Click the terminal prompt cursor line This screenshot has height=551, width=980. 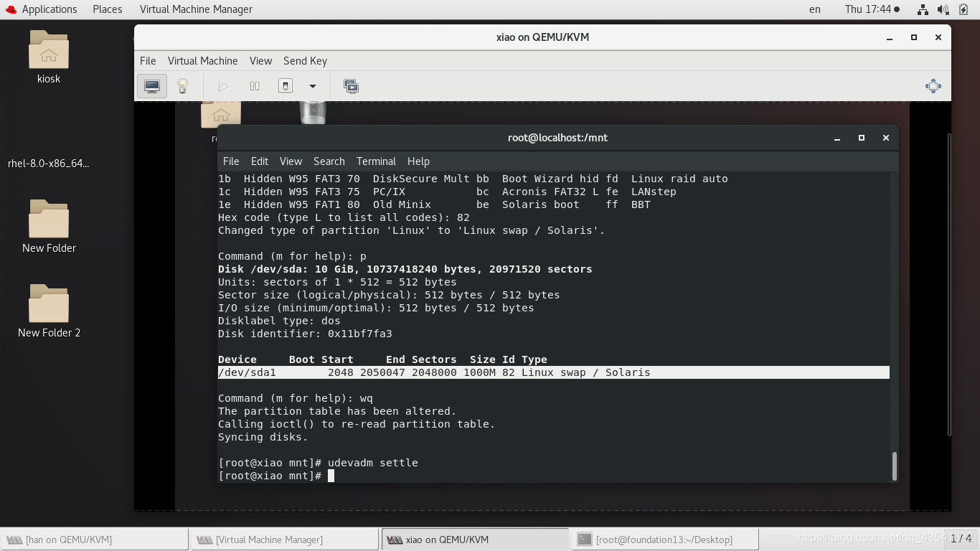point(276,476)
